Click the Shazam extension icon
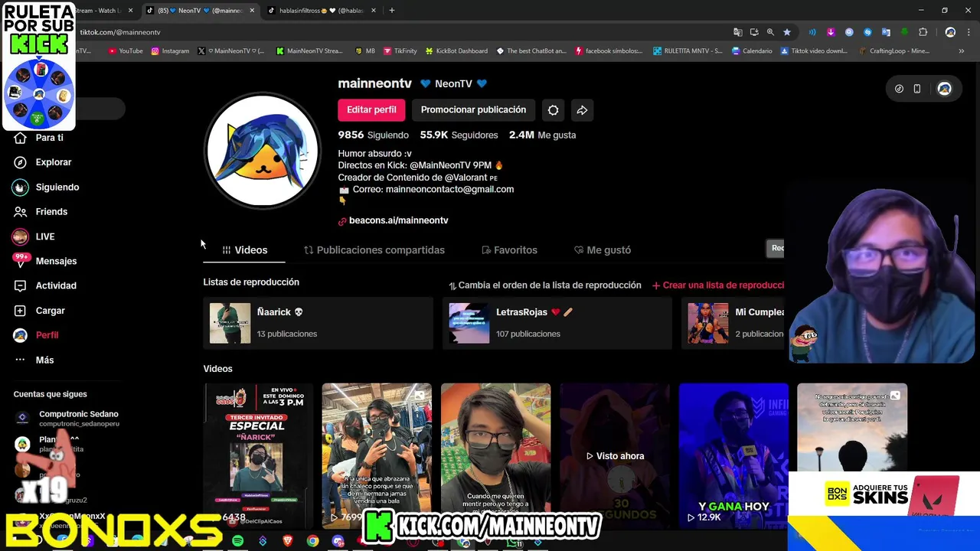Viewport: 980px width, 551px height. pos(867,32)
